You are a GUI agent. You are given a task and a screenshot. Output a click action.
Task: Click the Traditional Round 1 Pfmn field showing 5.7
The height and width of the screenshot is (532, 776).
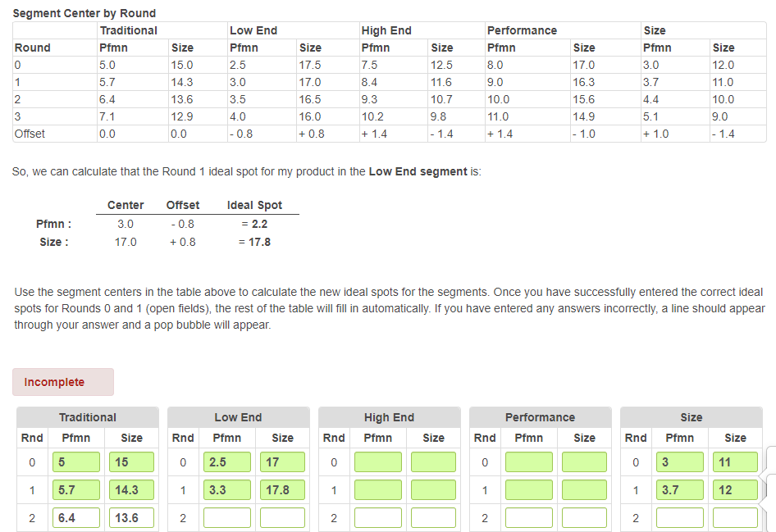tap(76, 489)
